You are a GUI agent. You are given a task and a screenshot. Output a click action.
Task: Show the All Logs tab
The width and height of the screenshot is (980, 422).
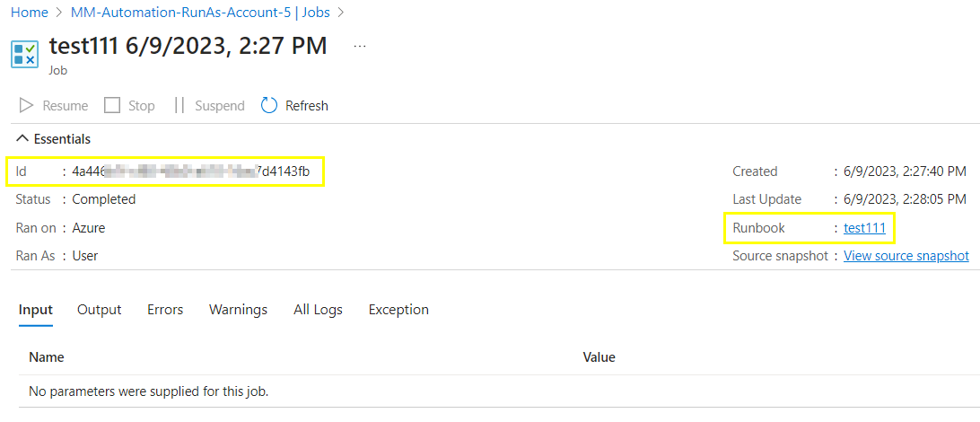pyautogui.click(x=318, y=310)
